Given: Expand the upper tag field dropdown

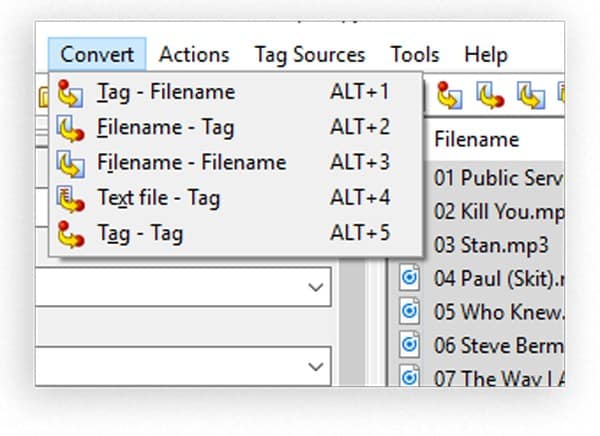Looking at the screenshot, I should [316, 287].
